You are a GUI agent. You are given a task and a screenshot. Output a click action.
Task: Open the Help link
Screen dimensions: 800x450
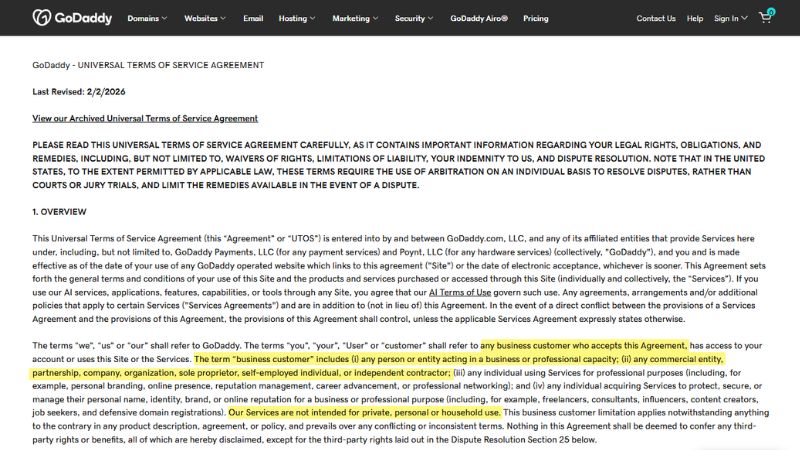(x=695, y=18)
